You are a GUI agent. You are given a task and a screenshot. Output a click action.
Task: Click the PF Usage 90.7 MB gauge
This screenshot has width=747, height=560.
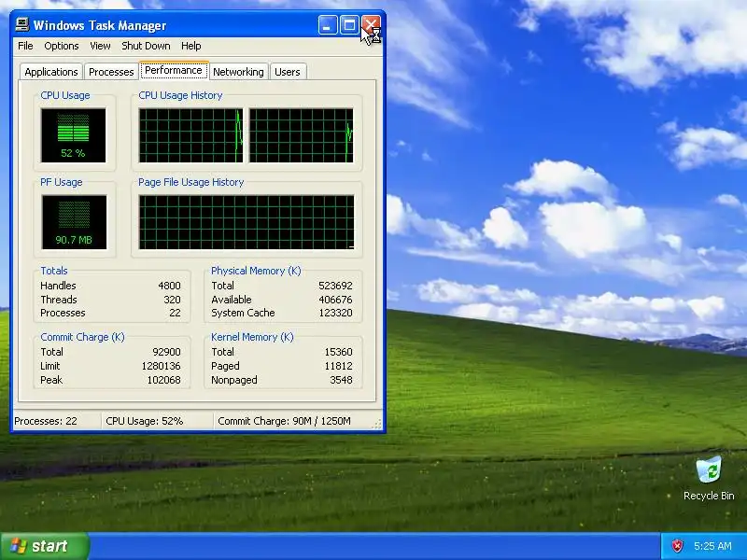click(74, 222)
